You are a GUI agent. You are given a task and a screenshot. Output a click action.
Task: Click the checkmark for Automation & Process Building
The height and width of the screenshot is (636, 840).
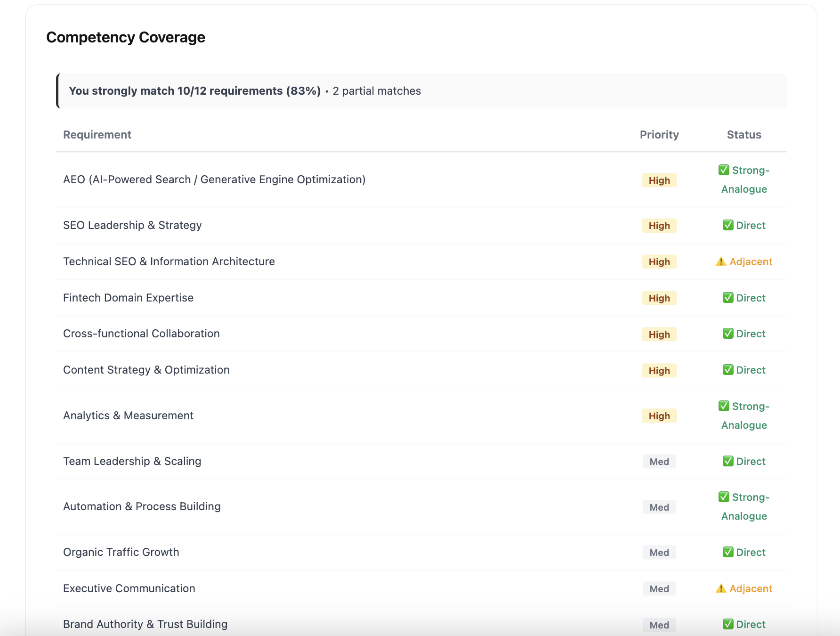(x=724, y=497)
